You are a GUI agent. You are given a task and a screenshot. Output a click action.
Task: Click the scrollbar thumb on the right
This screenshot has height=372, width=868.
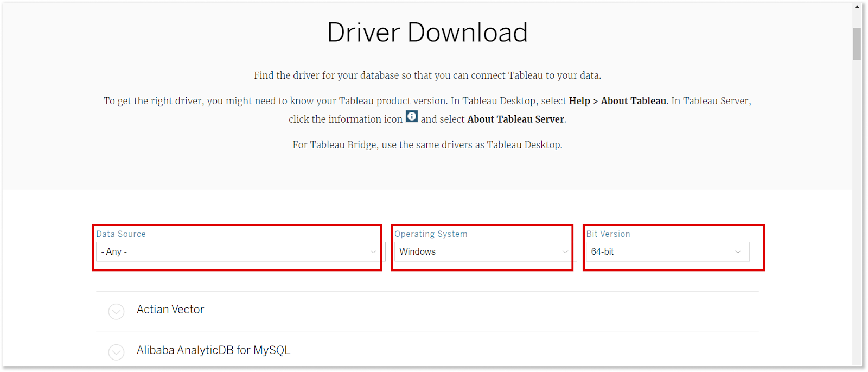tap(857, 43)
